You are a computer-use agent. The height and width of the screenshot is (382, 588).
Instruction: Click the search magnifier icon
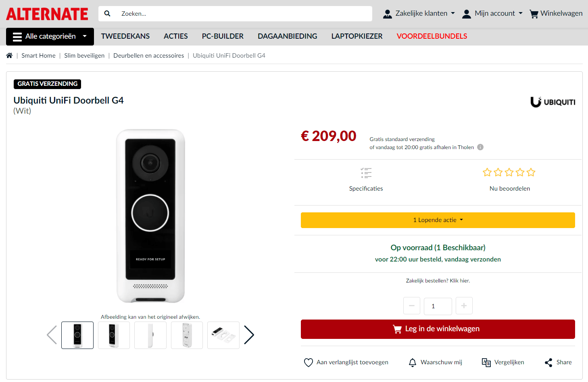[107, 13]
